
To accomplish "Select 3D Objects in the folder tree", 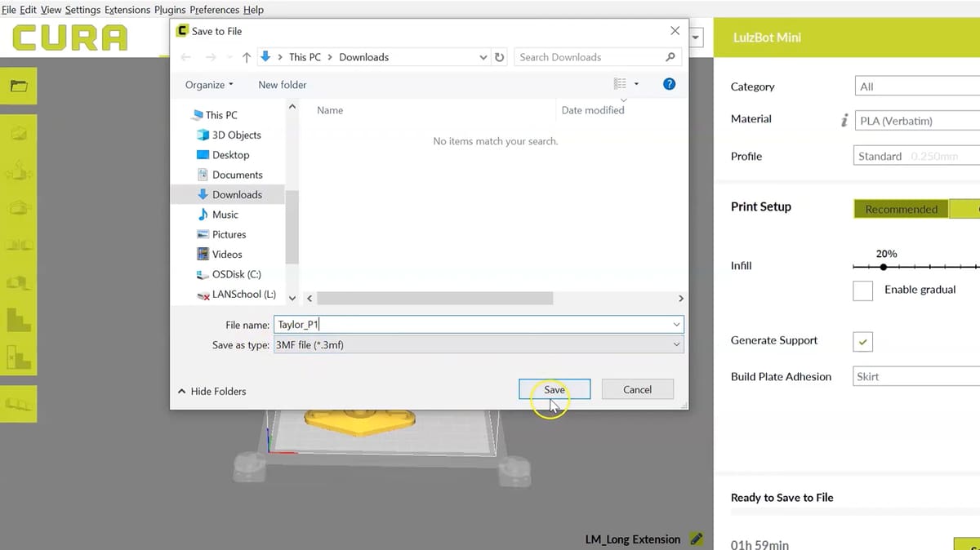I will (229, 135).
